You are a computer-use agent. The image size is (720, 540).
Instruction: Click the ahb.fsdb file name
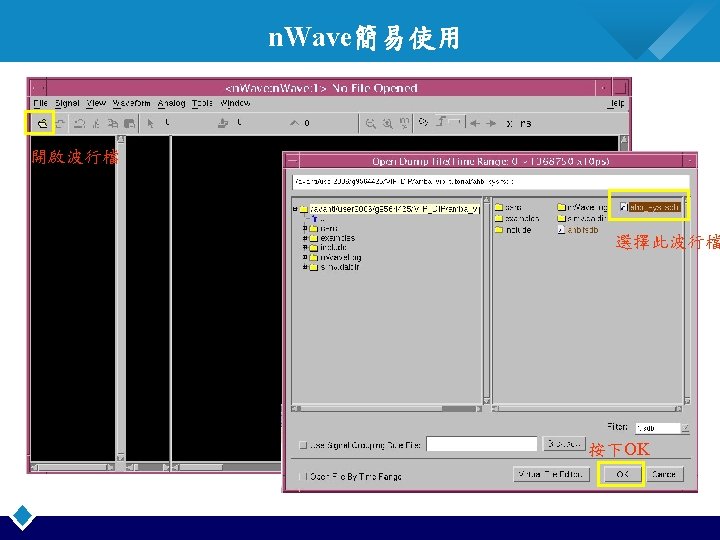[x=582, y=230]
